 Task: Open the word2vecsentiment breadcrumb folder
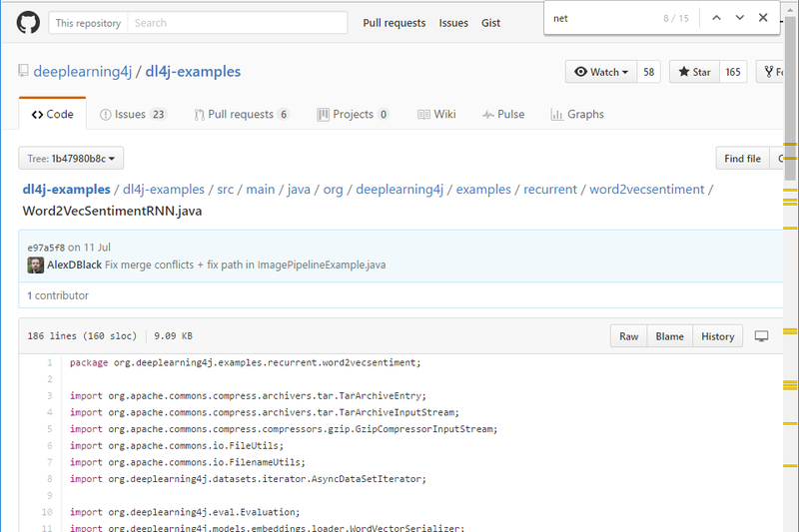[646, 189]
